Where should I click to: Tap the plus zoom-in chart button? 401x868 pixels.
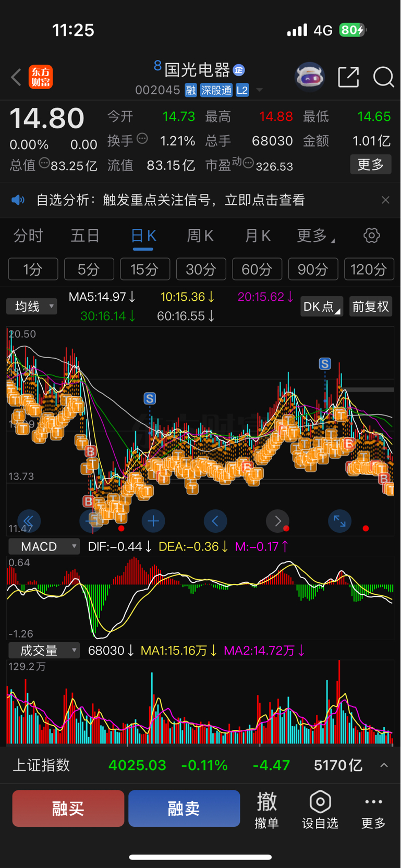[x=153, y=521]
